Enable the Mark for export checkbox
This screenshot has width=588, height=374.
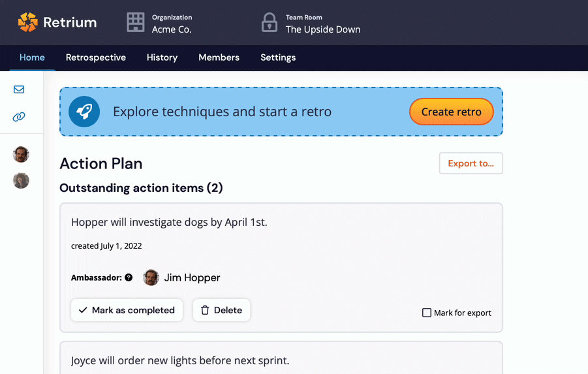[x=427, y=313]
